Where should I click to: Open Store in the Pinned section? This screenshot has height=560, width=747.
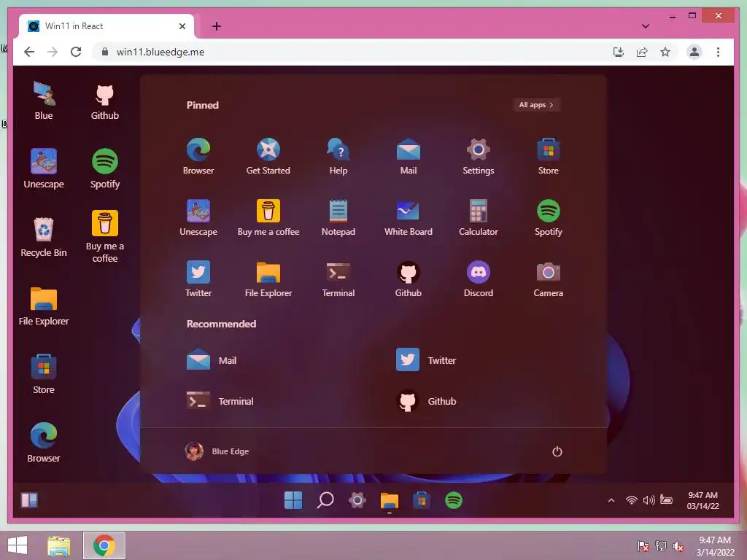point(549,156)
